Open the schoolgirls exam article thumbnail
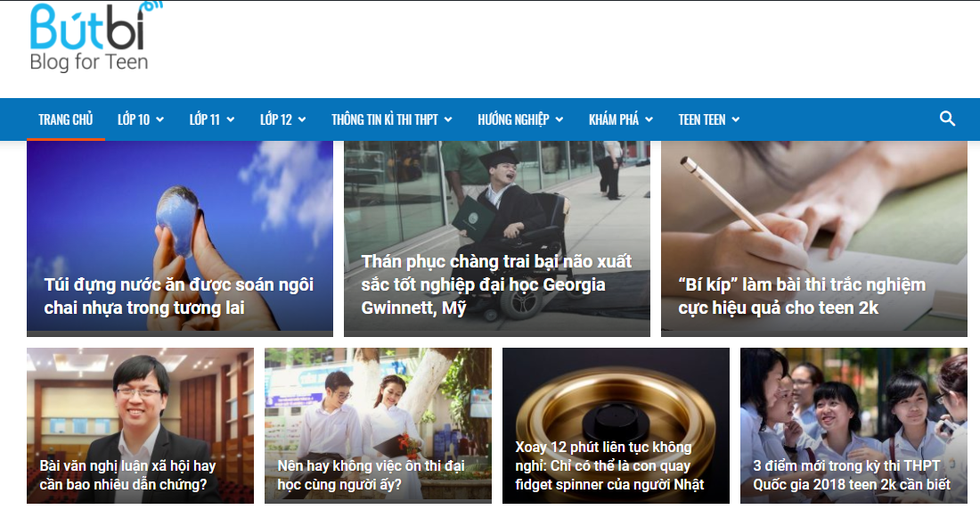This screenshot has width=980, height=518. (853, 425)
